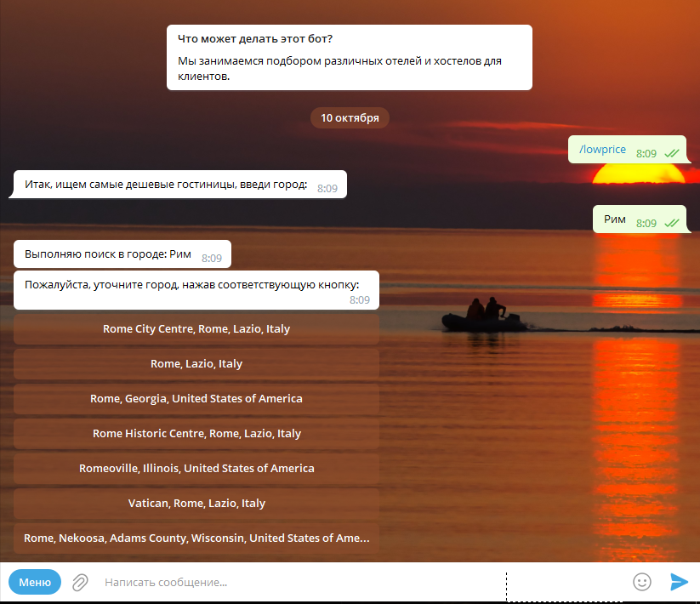Click the Что может делать этот бот? heading

click(255, 39)
